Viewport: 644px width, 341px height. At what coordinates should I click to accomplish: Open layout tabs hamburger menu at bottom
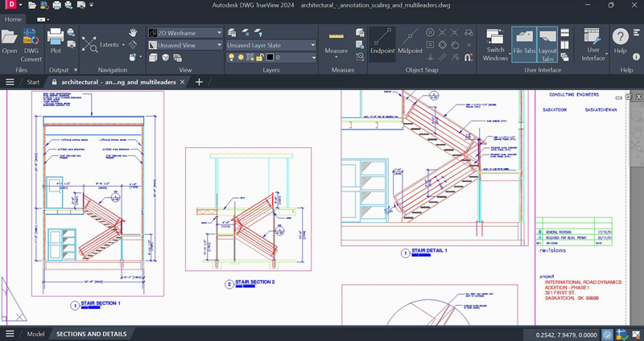point(10,334)
